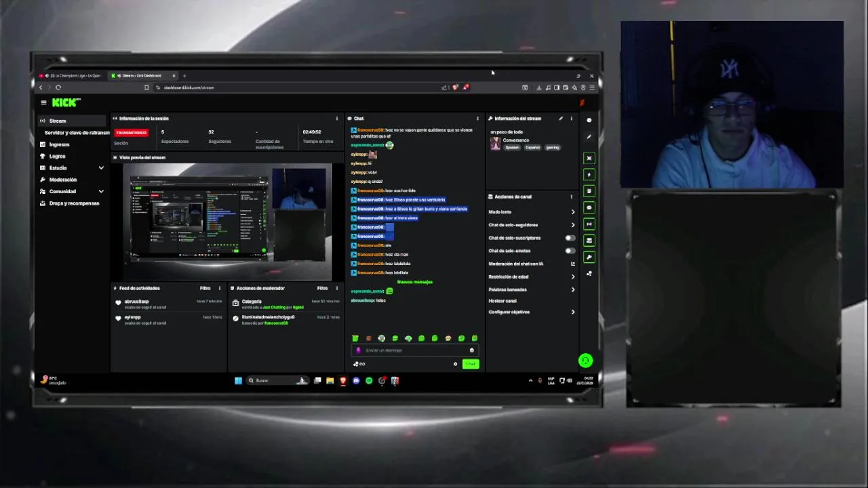Image resolution: width=868 pixels, height=488 pixels.
Task: Open Spotify from the taskbar
Action: click(x=369, y=381)
